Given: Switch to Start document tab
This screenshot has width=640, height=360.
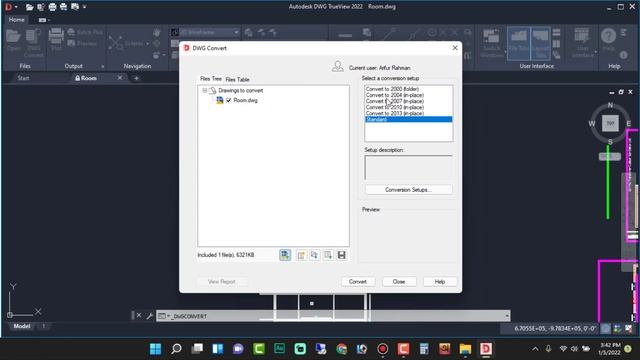Looking at the screenshot, I should coord(23,78).
